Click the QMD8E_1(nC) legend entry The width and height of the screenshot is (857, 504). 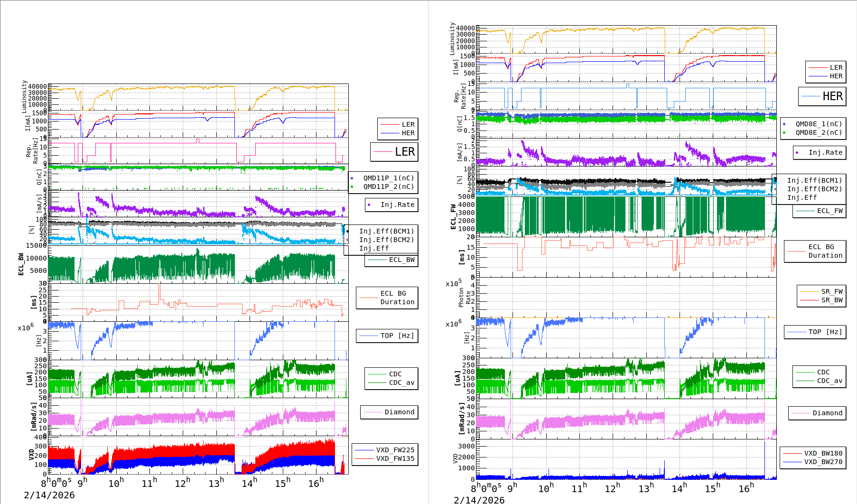[x=819, y=124]
